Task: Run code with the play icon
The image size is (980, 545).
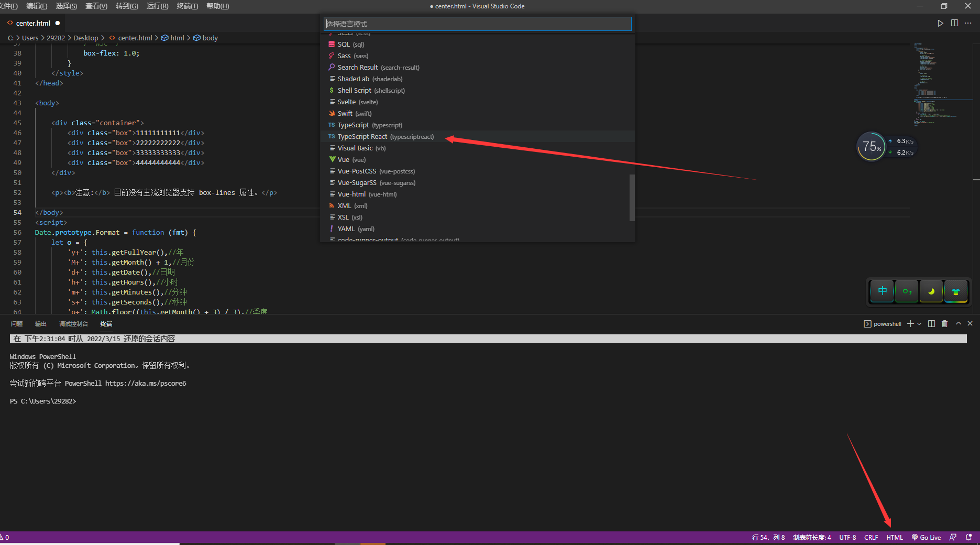Action: coord(940,23)
